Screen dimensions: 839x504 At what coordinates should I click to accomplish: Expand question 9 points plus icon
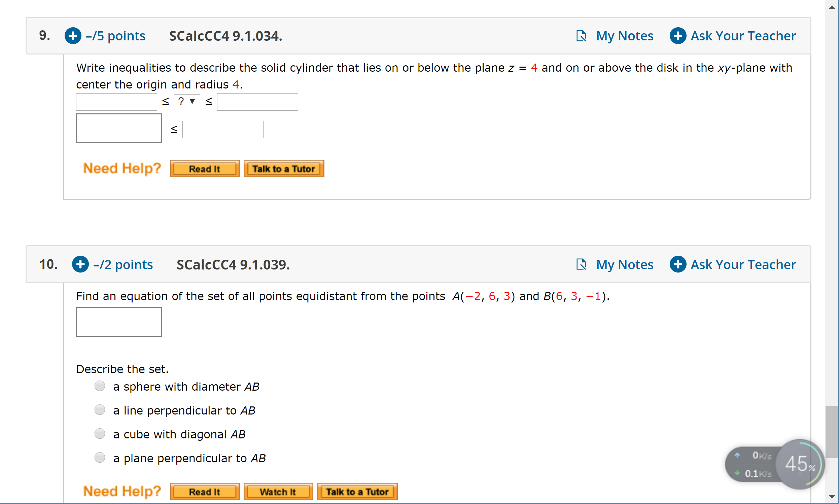coord(73,36)
